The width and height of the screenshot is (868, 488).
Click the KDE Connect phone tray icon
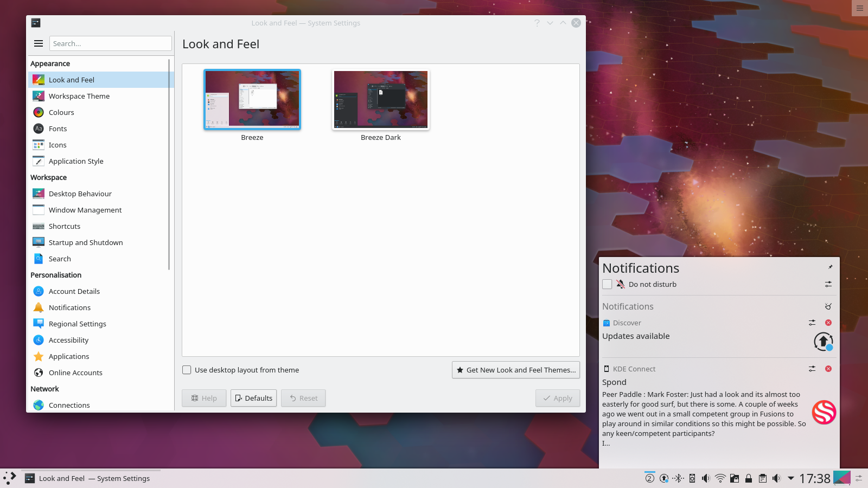(692, 478)
